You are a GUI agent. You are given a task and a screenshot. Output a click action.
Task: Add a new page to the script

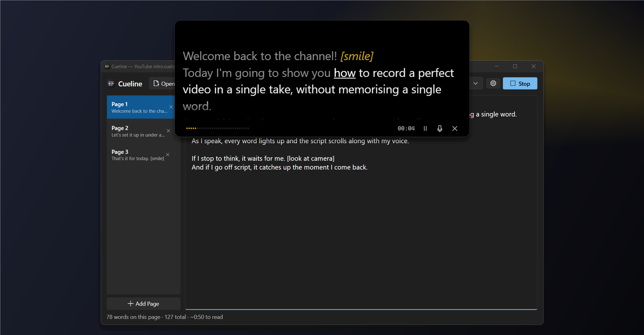[x=144, y=304]
